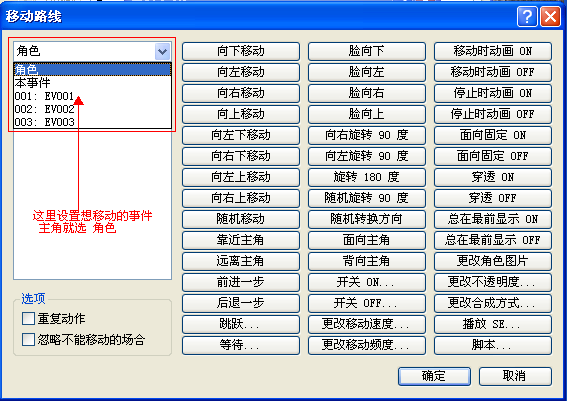Click the 随机转换方向 button
567x401 pixels.
tap(367, 219)
